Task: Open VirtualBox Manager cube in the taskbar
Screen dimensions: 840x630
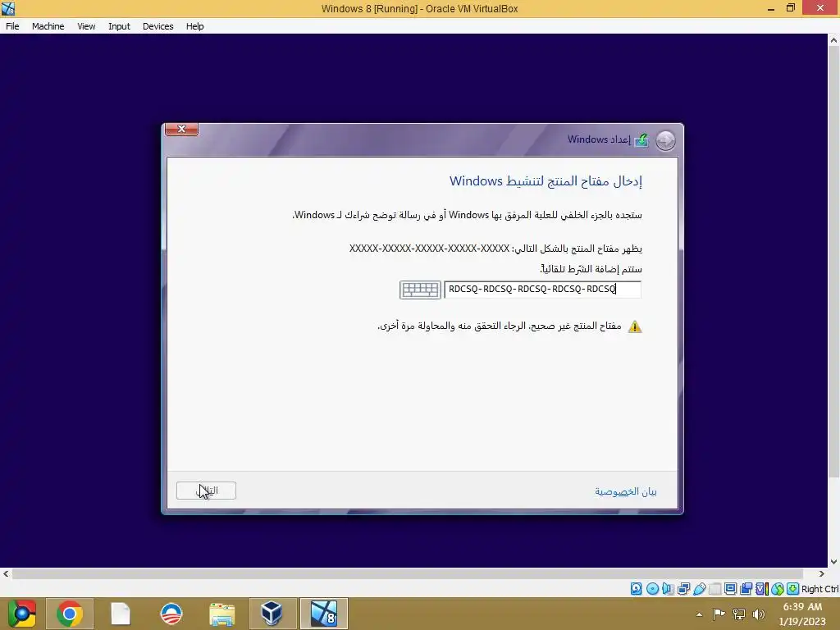Action: (x=272, y=614)
